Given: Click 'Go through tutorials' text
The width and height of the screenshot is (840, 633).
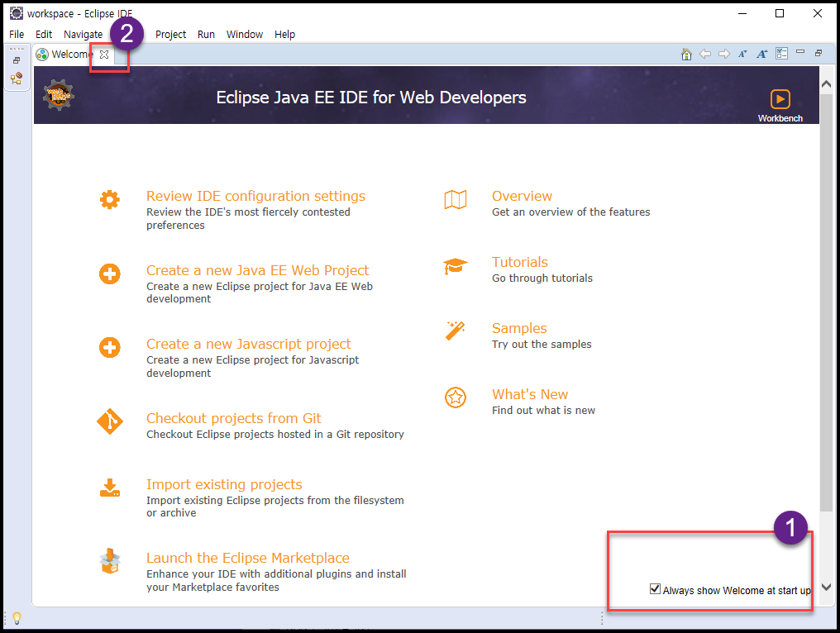Looking at the screenshot, I should pos(542,278).
